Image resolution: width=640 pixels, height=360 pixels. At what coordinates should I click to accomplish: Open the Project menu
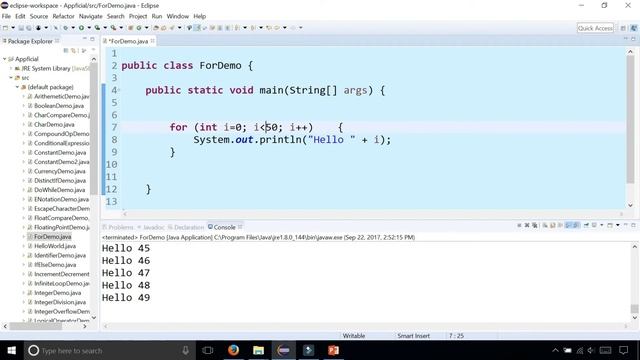[138, 16]
